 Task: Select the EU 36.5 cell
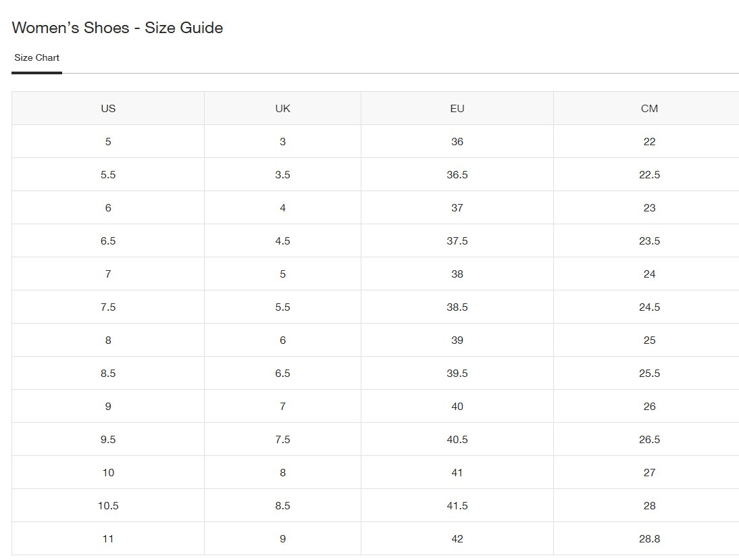point(457,175)
